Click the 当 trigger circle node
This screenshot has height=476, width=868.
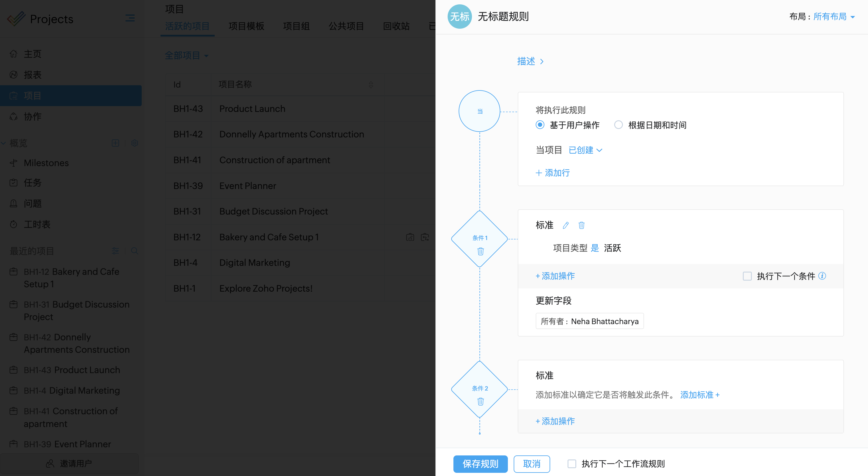[x=479, y=111]
